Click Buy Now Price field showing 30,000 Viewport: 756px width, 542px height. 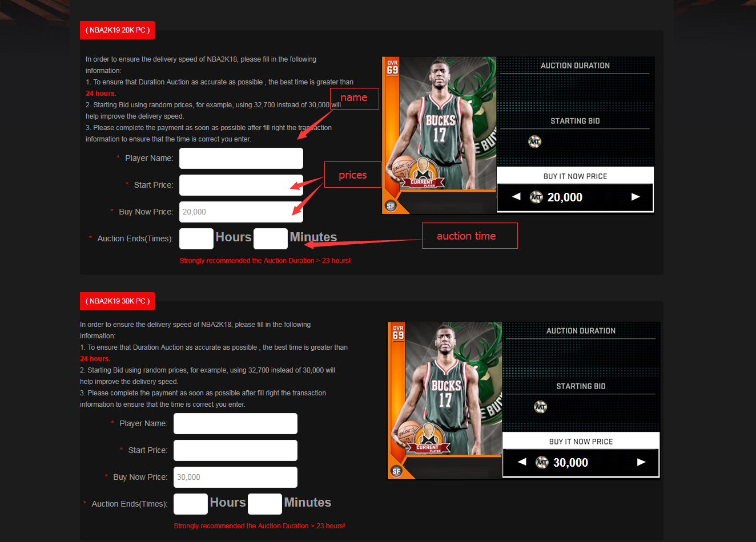tap(235, 477)
